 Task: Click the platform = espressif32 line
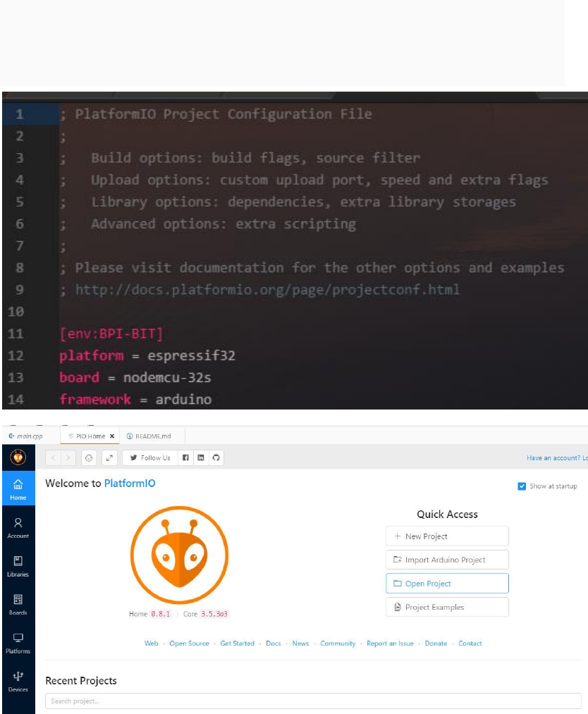coord(147,356)
